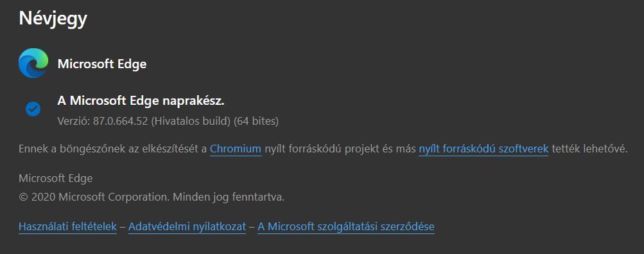
Task: Open A Microsoft szolgáltatási szerződése link
Action: pos(346,226)
